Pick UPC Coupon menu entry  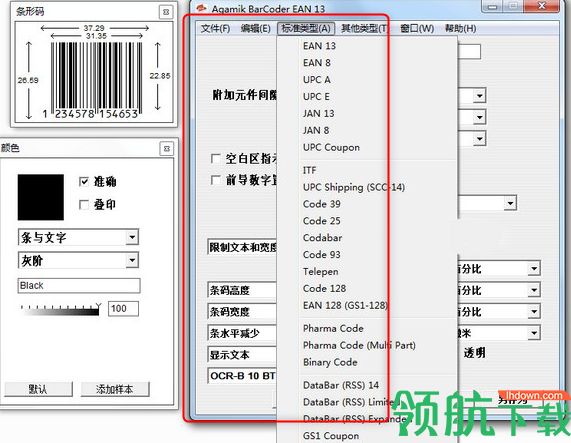[x=331, y=147]
